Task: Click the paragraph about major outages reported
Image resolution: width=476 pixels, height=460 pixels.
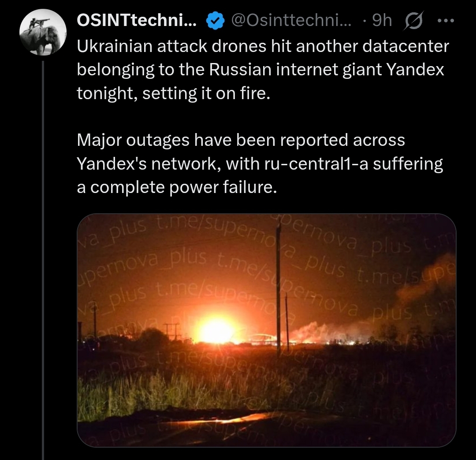Action: click(x=260, y=163)
